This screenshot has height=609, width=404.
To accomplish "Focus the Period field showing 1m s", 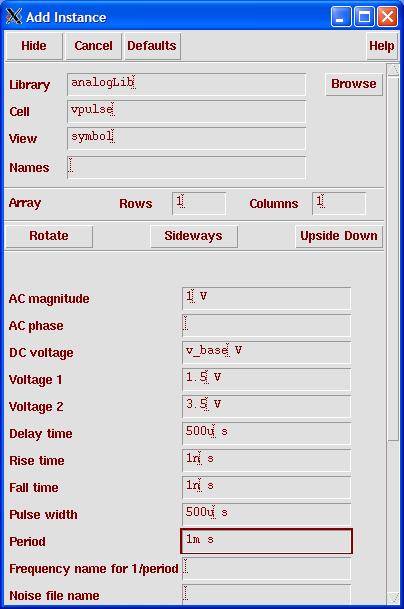I will tap(266, 541).
